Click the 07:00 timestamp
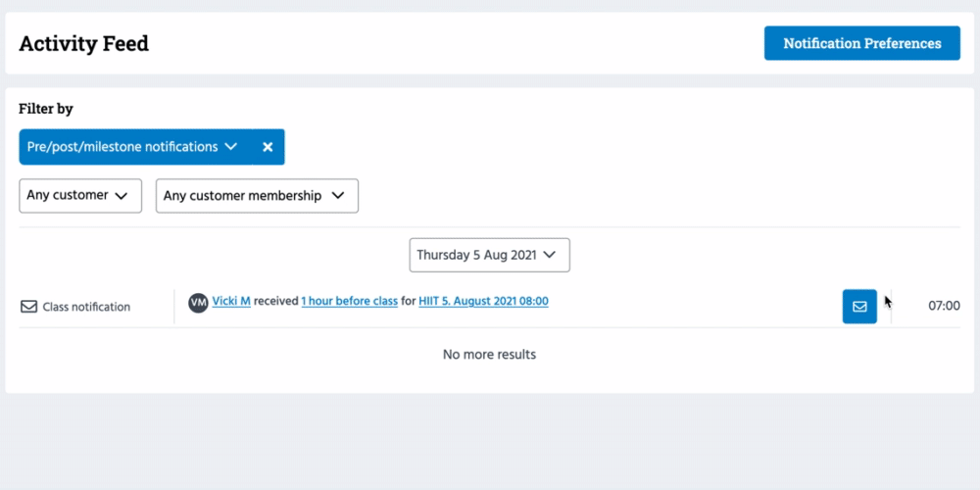 click(x=944, y=306)
